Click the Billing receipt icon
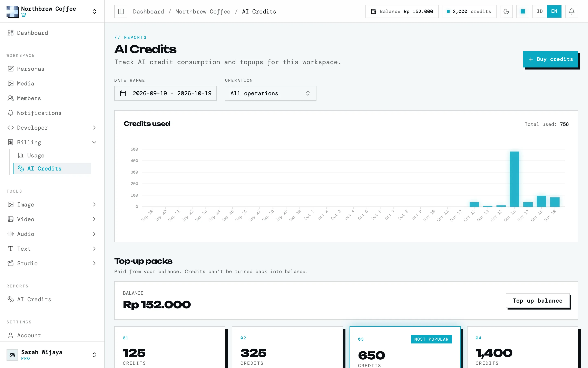The height and width of the screenshot is (368, 588). point(10,142)
